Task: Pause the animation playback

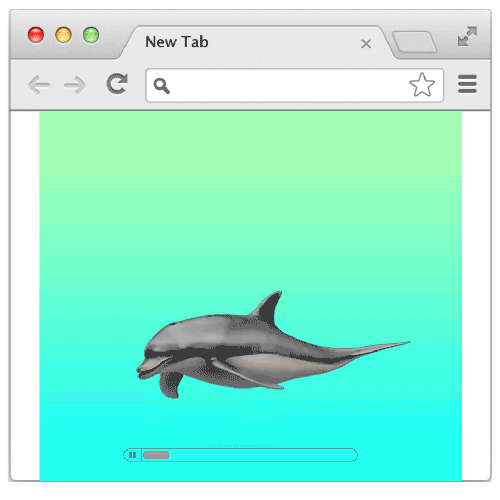Action: pyautogui.click(x=132, y=455)
